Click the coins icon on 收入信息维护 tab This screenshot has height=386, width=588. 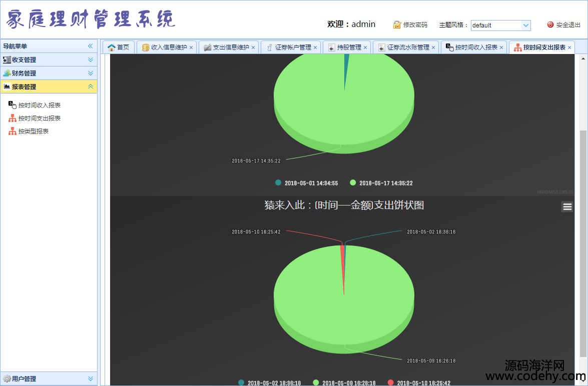(146, 47)
